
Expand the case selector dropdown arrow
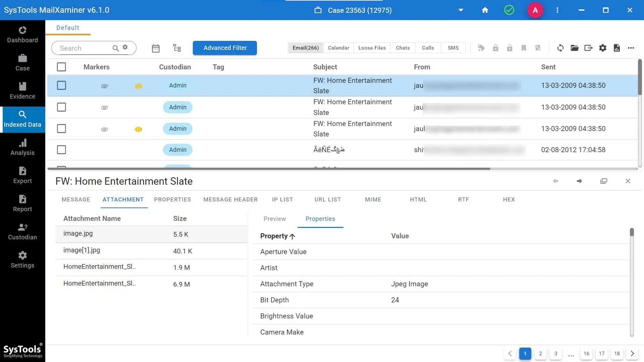point(461,10)
